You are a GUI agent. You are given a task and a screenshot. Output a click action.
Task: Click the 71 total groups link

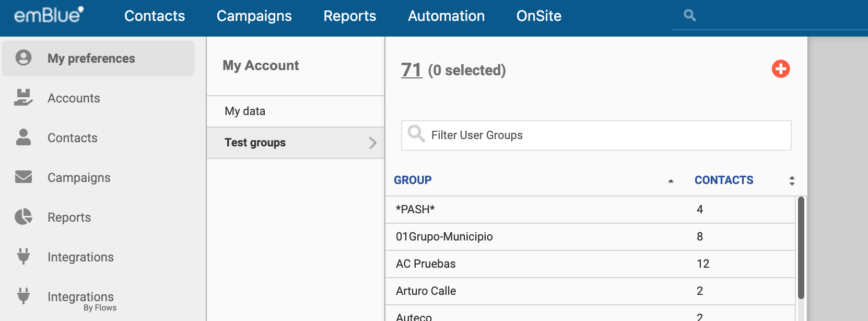(x=411, y=70)
